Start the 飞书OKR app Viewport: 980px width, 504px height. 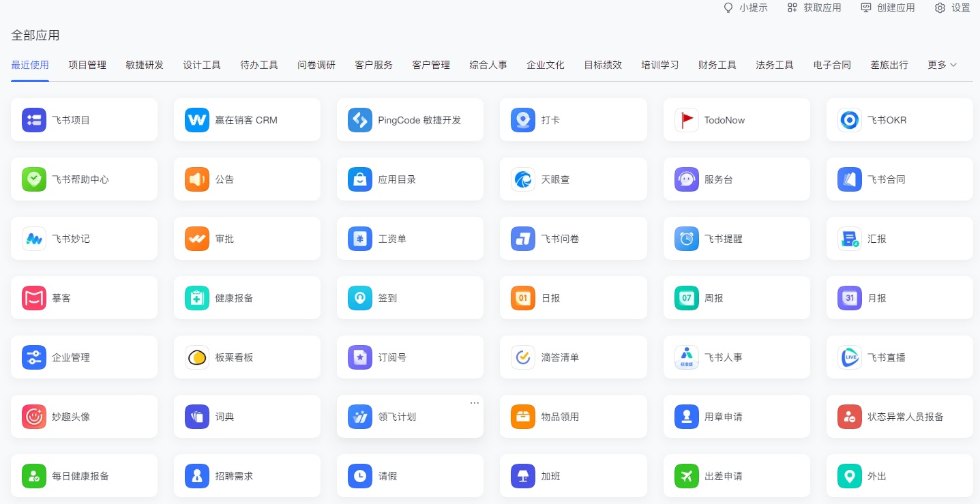pyautogui.click(x=899, y=120)
